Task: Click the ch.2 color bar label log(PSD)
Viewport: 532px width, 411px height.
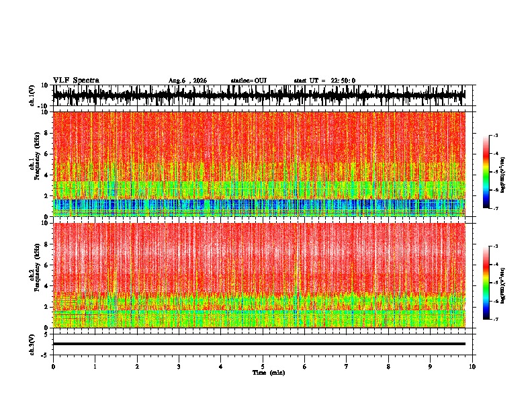Action: (503, 285)
